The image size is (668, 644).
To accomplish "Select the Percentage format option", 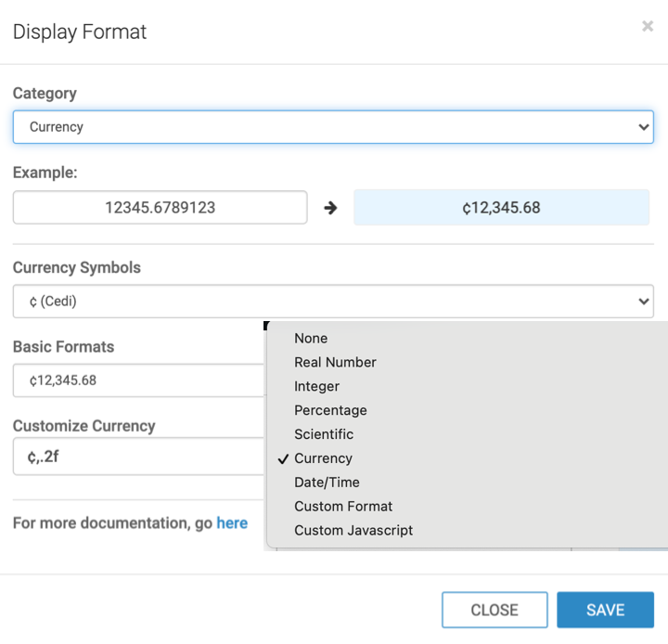I will click(330, 411).
